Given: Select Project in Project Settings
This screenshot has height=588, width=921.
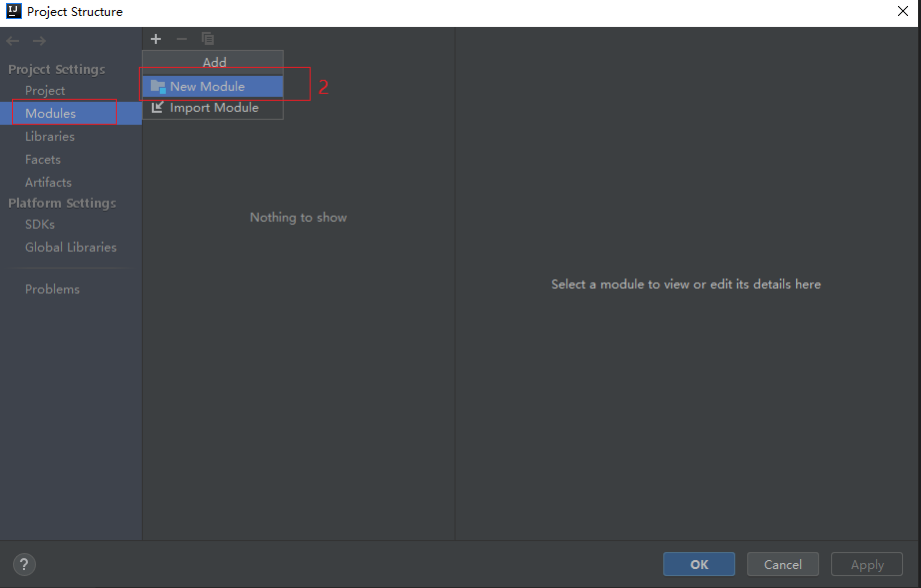Looking at the screenshot, I should (45, 91).
